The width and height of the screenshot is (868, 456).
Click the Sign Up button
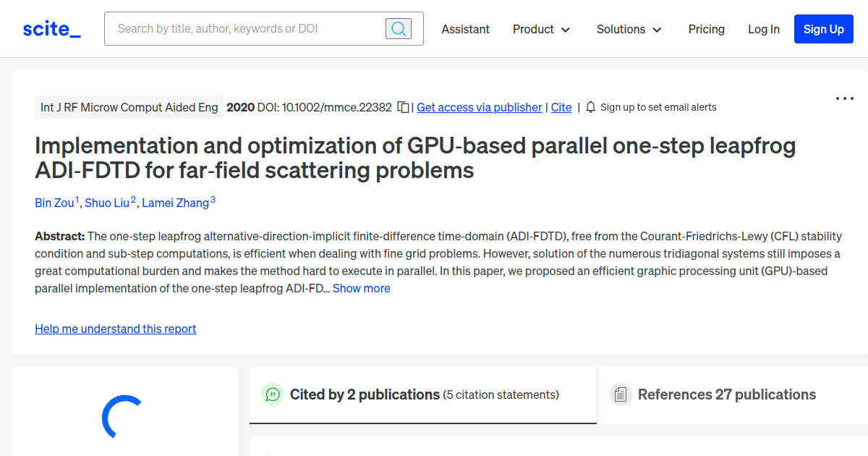823,29
